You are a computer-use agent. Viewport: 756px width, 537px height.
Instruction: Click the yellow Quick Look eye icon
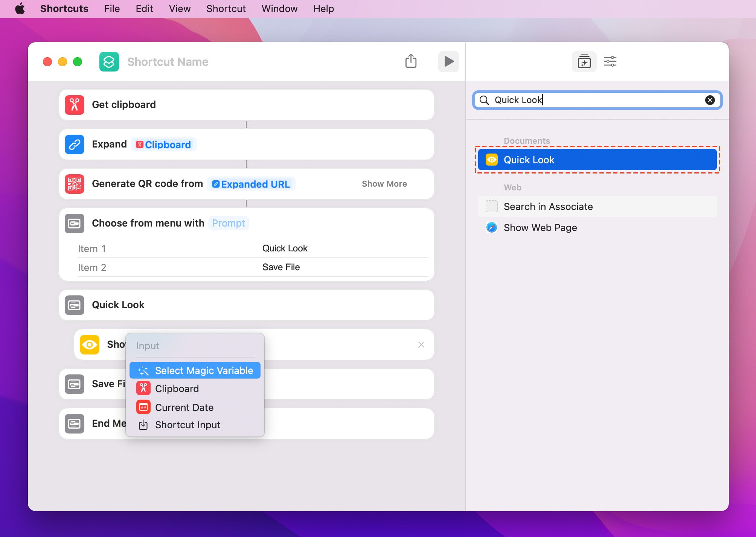[x=90, y=344]
